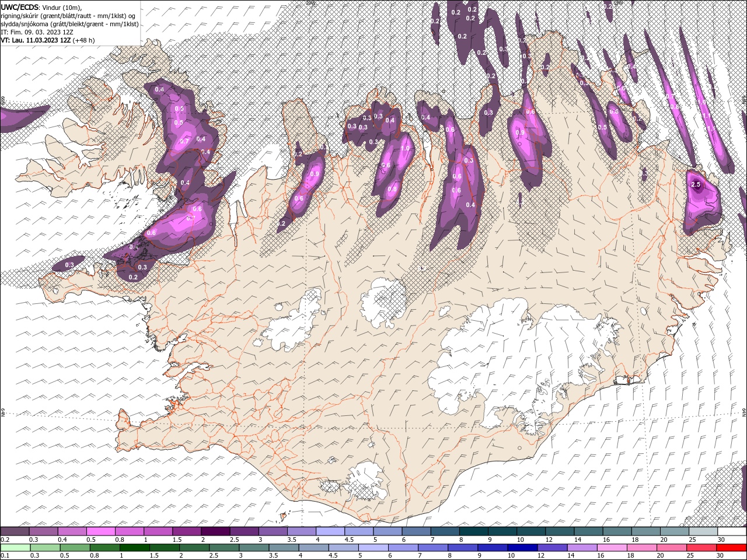Click the 4 pale lavender swatch in top legend row
Image resolution: width=747 pixels, height=560 pixels.
tap(330, 531)
